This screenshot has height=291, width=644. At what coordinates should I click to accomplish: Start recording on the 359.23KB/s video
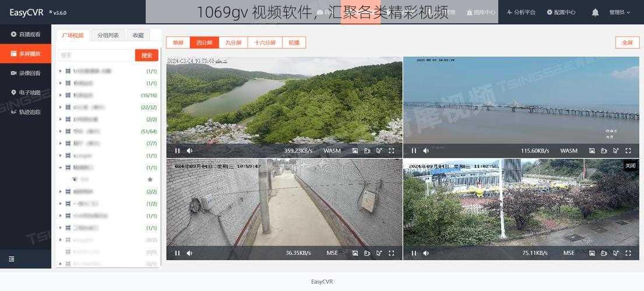pyautogui.click(x=367, y=151)
